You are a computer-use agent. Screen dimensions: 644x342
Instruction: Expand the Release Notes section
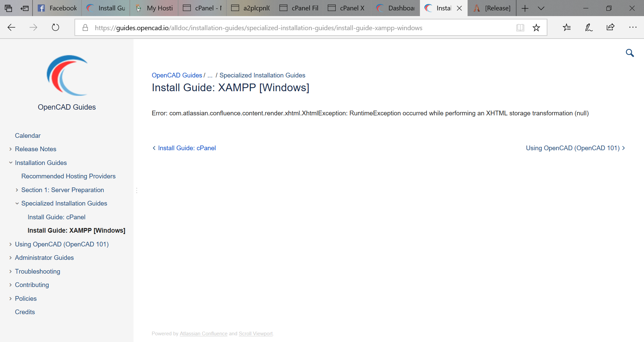[10, 149]
